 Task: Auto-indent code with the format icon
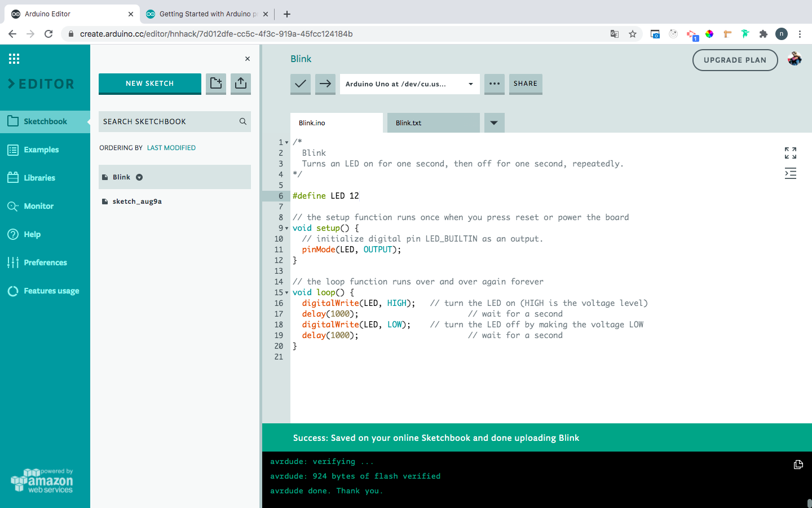[791, 174]
